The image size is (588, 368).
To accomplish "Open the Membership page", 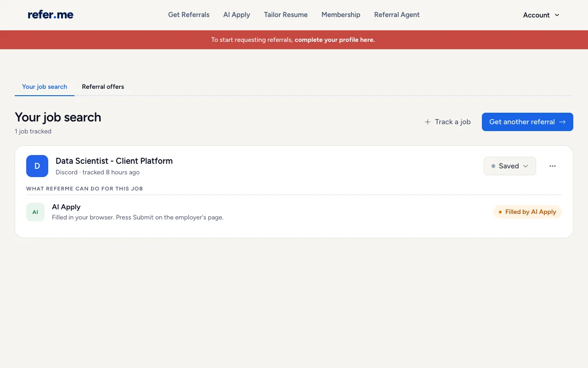I will tap(341, 15).
